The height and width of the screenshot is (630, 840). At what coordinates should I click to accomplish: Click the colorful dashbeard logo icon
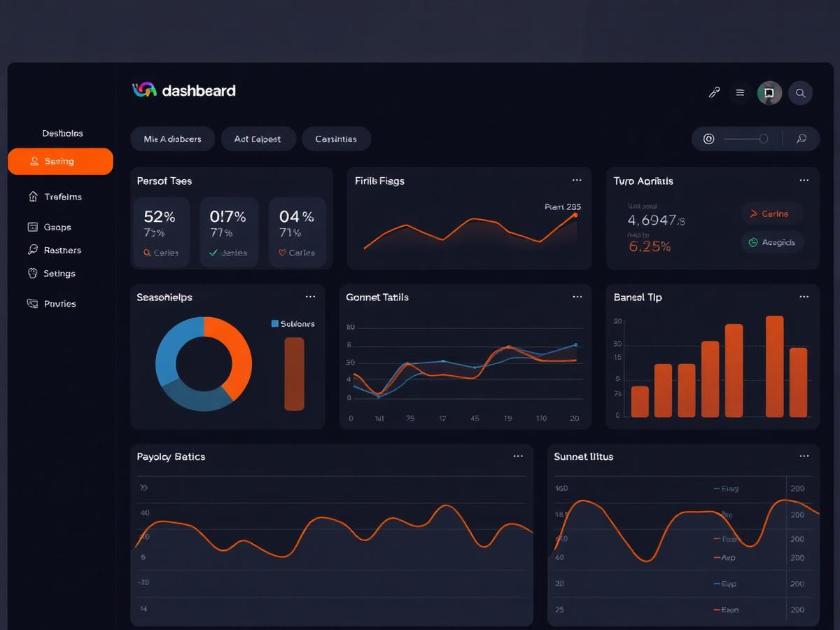point(143,90)
